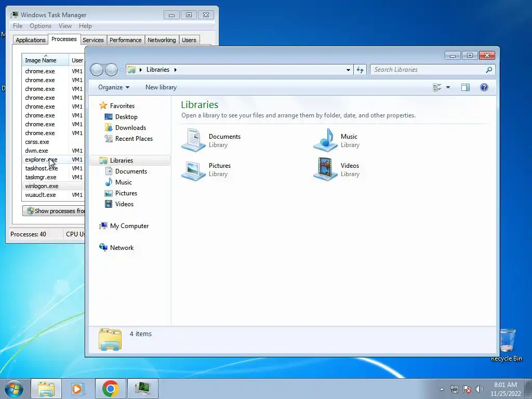Open Google Chrome from taskbar
532x399 pixels.
pos(110,389)
